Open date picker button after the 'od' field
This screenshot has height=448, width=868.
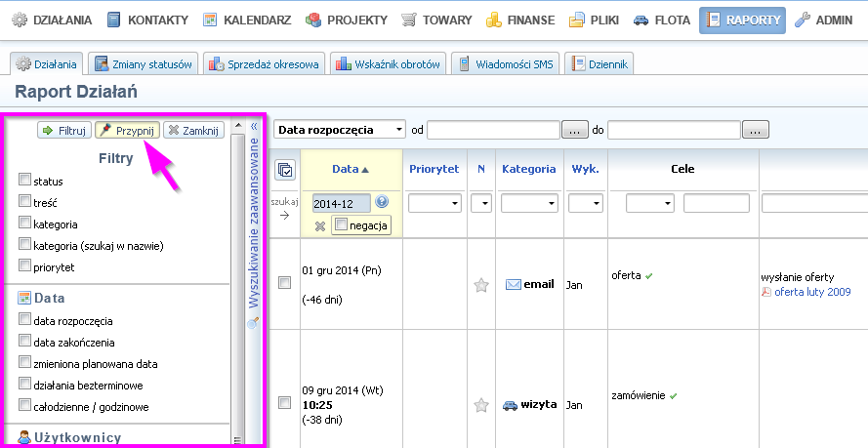tap(575, 130)
